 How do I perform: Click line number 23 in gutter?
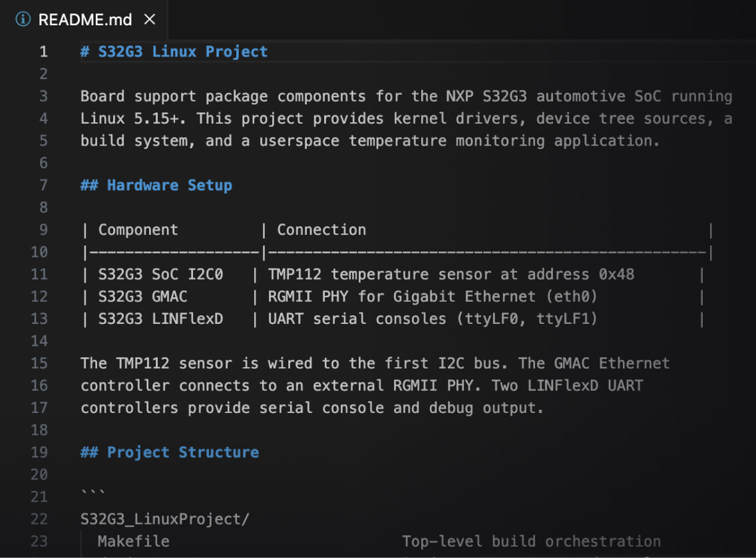(x=39, y=541)
